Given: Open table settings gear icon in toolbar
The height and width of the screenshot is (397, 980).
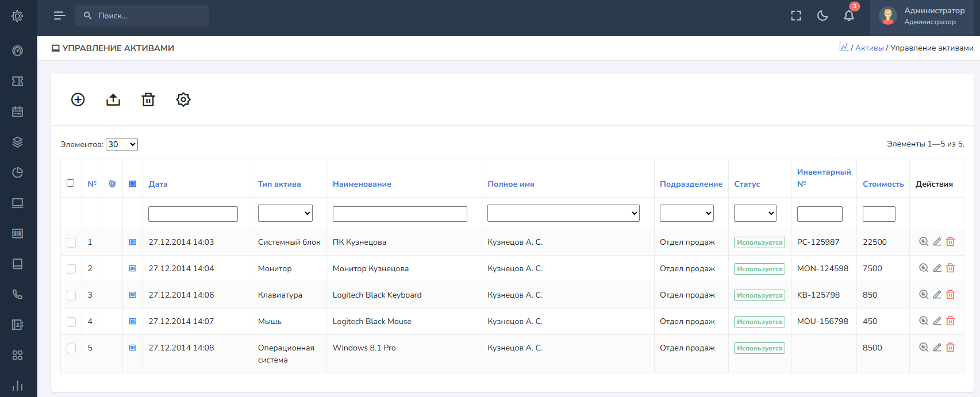Looking at the screenshot, I should 183,99.
